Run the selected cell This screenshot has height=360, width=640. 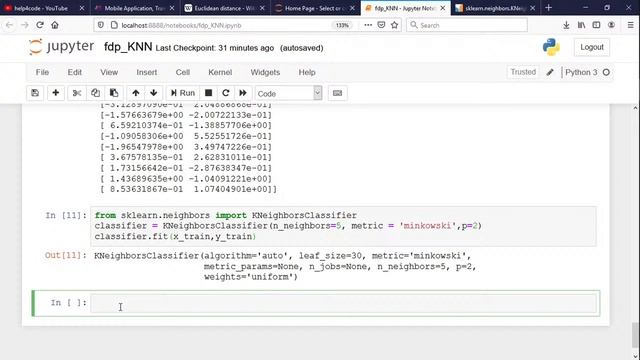[182, 93]
